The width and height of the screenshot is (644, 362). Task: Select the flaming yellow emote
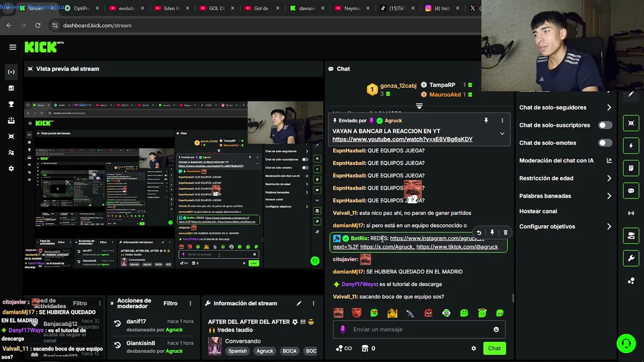(392, 313)
